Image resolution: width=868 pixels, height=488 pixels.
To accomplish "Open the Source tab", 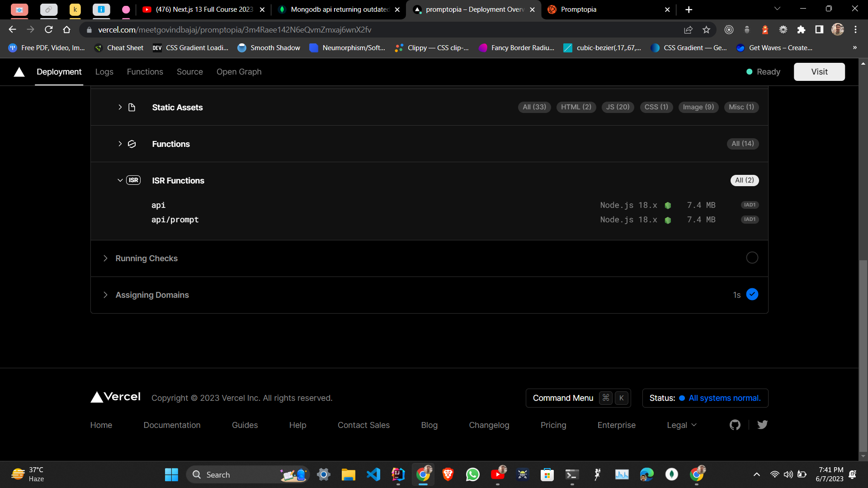I will pos(189,72).
